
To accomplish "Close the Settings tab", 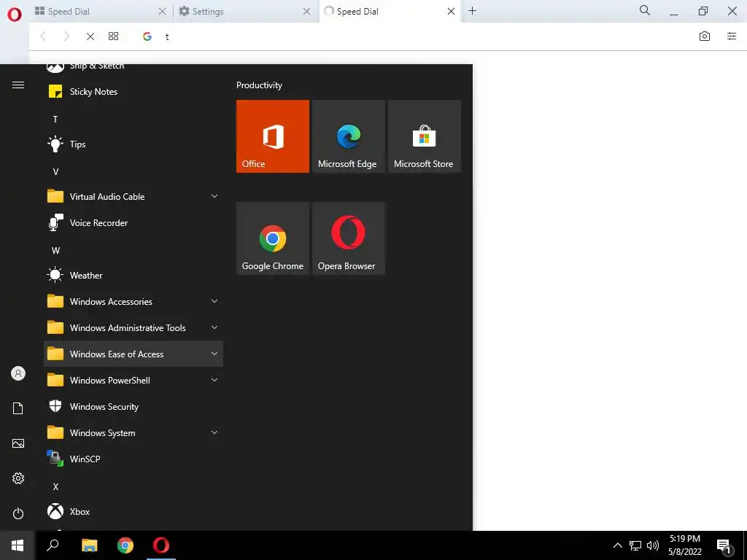I will click(x=307, y=12).
